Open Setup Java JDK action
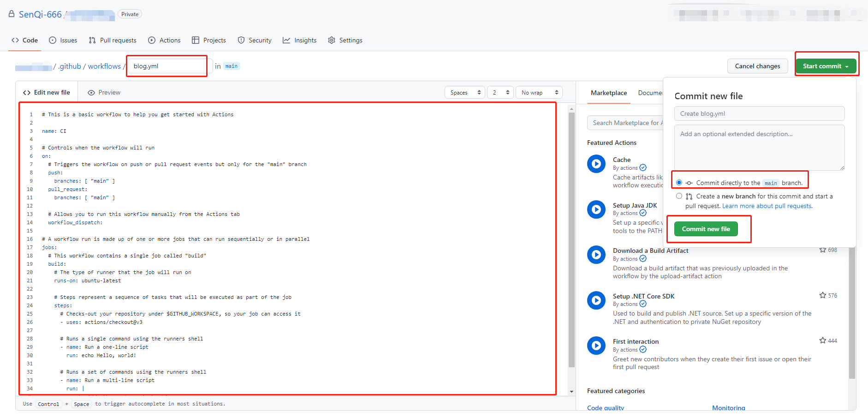Image resolution: width=868 pixels, height=418 pixels. tap(635, 205)
